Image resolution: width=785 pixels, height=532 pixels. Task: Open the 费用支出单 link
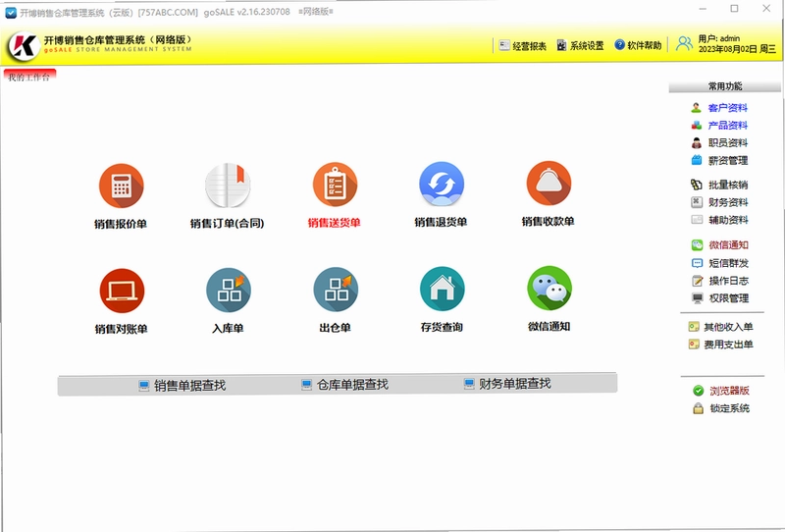pyautogui.click(x=728, y=345)
